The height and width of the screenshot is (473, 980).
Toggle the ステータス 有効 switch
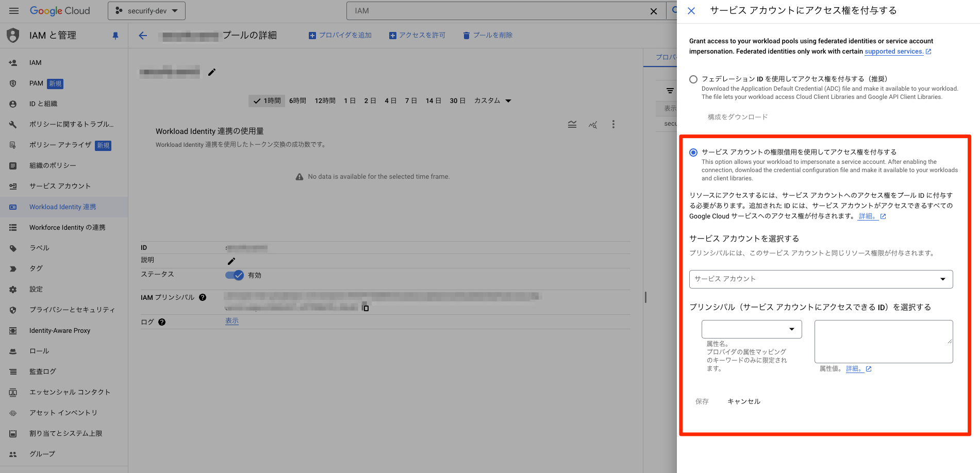[235, 275]
